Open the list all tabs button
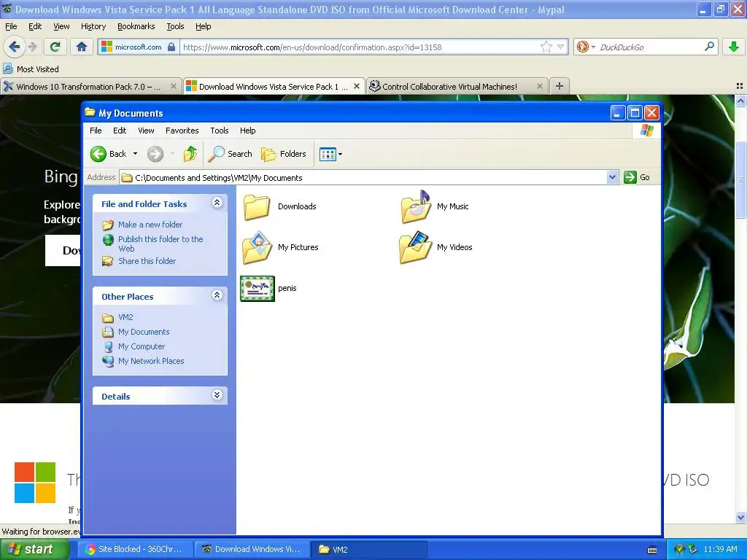 click(x=740, y=86)
